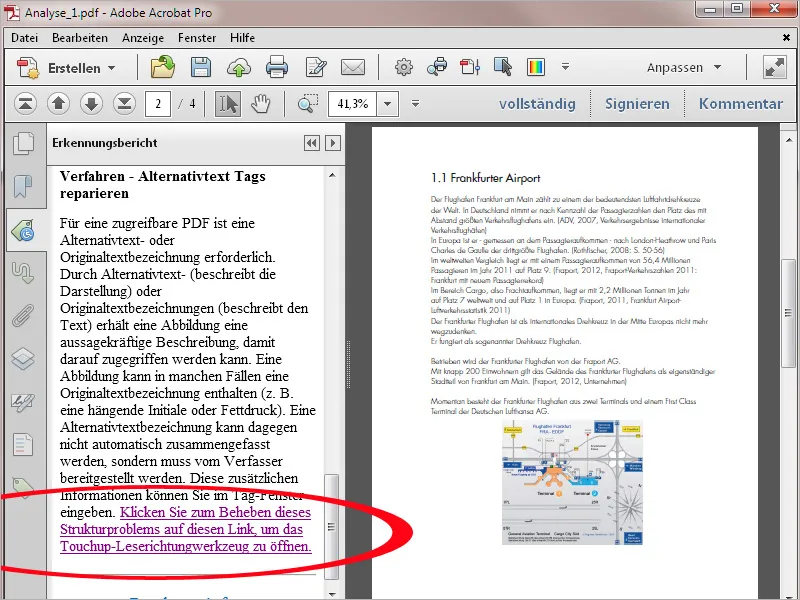Save the document with the floppy disk icon
Image resolution: width=800 pixels, height=600 pixels.
click(201, 67)
